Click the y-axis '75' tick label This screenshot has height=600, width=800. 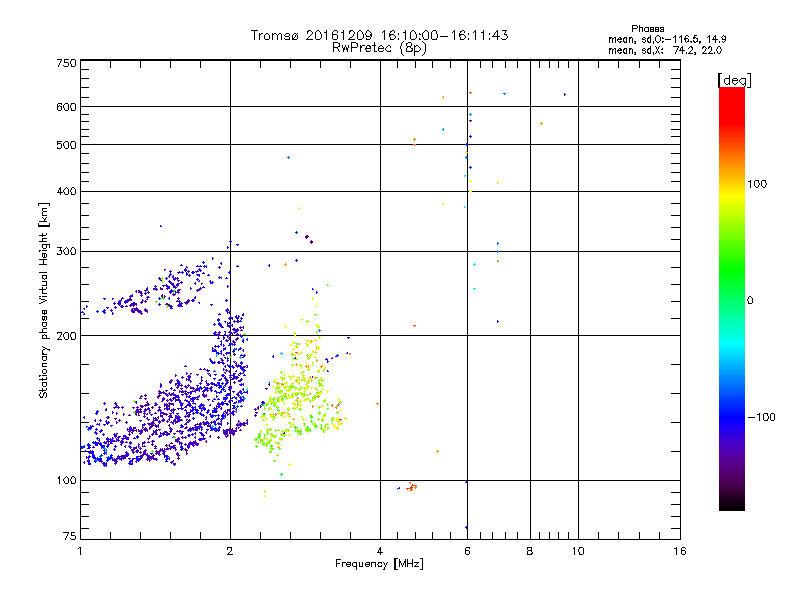click(70, 536)
